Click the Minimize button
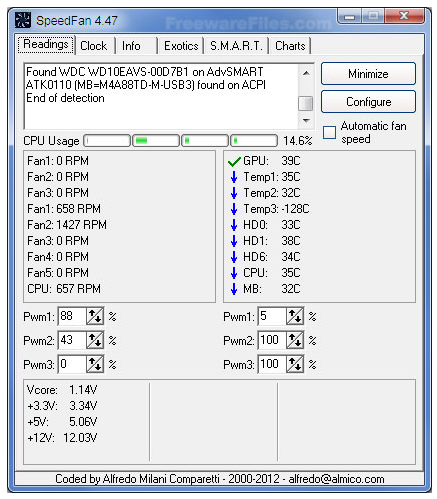 [x=368, y=74]
